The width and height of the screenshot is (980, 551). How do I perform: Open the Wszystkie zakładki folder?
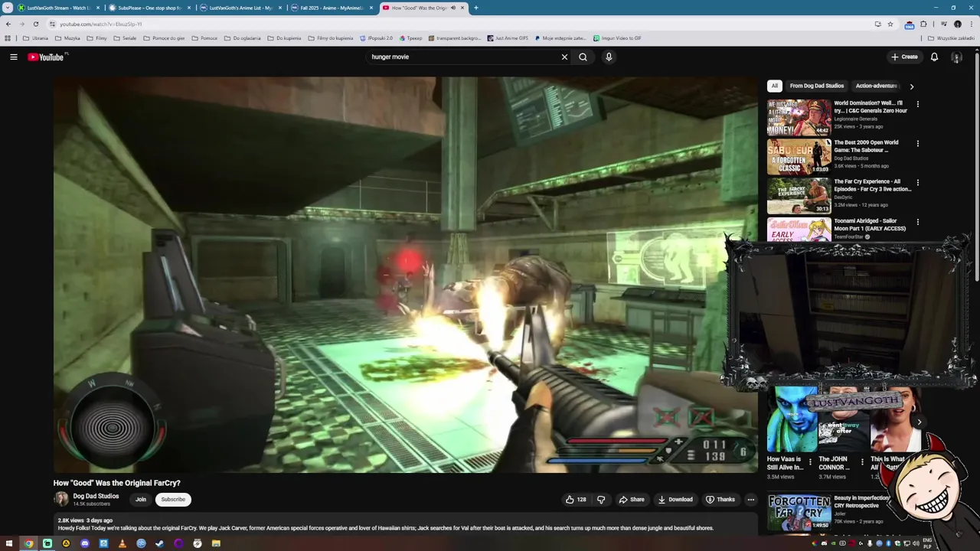[951, 37]
